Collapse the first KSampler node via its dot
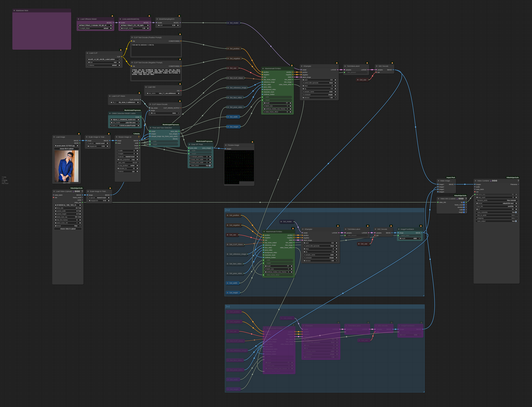Viewport: 532px width, 407px height. (302, 66)
